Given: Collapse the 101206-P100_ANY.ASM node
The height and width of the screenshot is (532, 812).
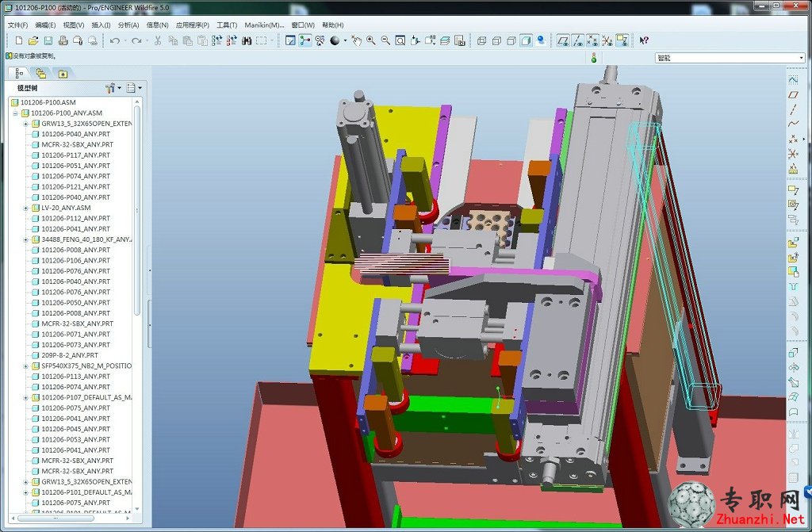Looking at the screenshot, I should click(x=16, y=113).
